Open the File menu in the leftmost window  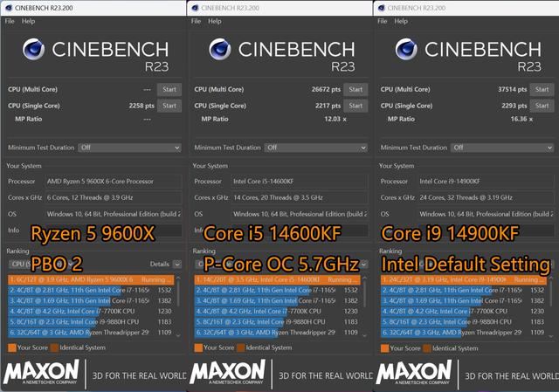point(10,20)
